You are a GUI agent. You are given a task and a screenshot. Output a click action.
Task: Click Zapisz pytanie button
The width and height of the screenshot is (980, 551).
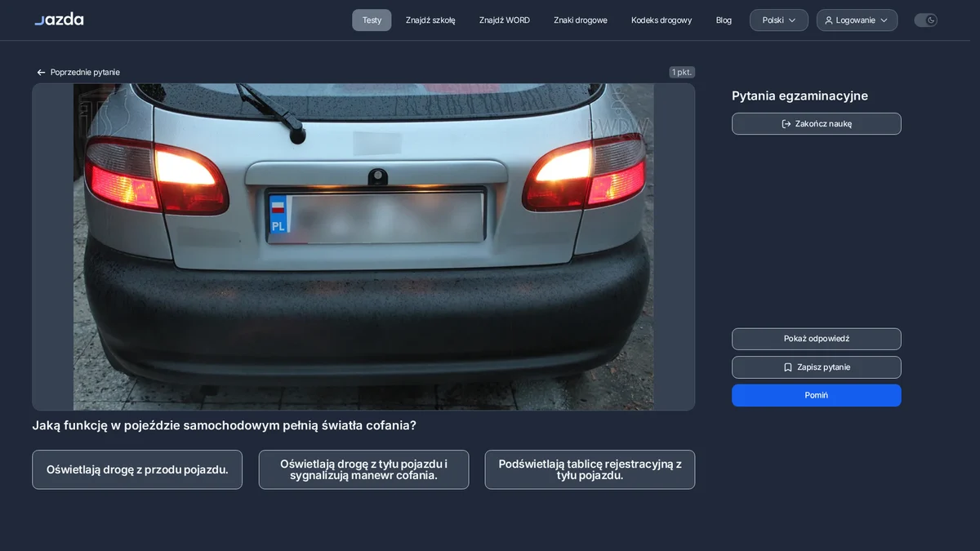coord(817,367)
